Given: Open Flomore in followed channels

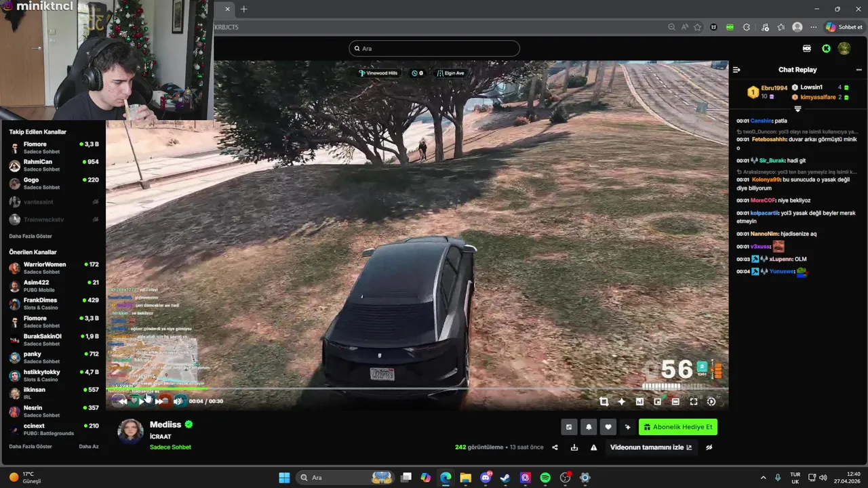Looking at the screenshot, I should point(53,148).
